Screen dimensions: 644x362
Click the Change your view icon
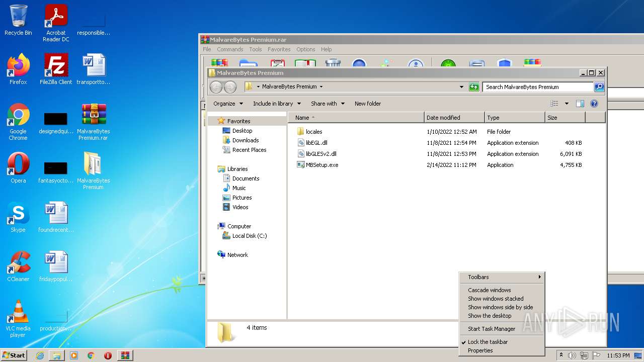[554, 104]
